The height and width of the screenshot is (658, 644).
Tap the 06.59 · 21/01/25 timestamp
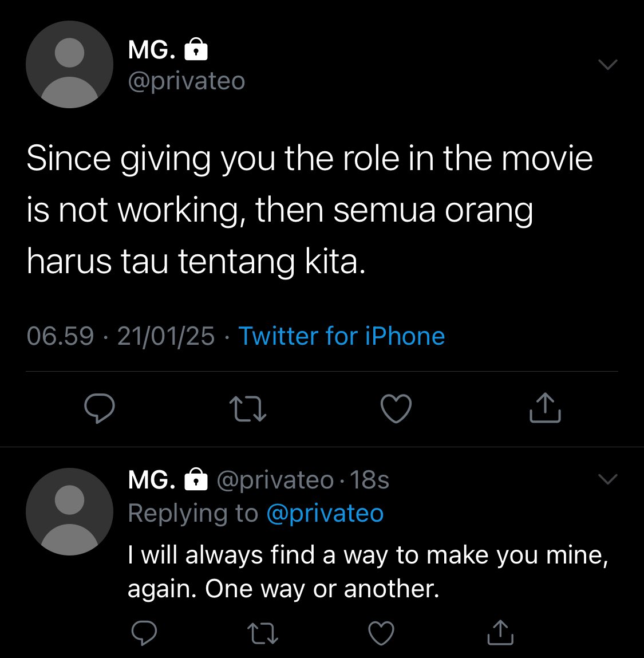(x=120, y=336)
